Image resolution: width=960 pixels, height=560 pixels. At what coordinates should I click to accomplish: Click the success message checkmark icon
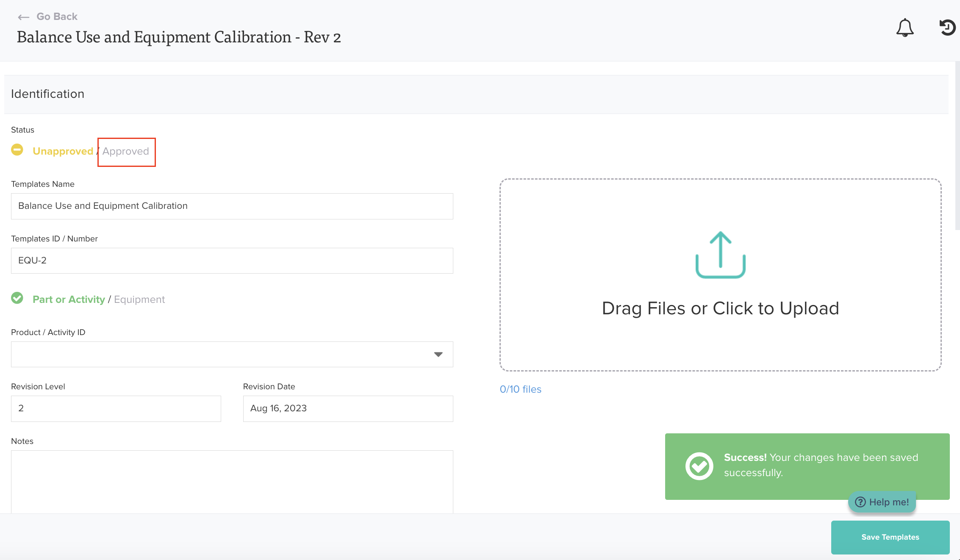pos(699,466)
